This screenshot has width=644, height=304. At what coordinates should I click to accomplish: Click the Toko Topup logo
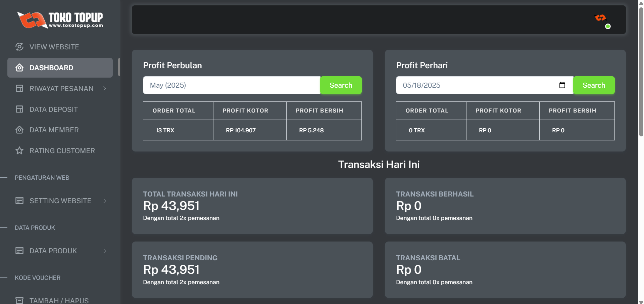coord(60,20)
